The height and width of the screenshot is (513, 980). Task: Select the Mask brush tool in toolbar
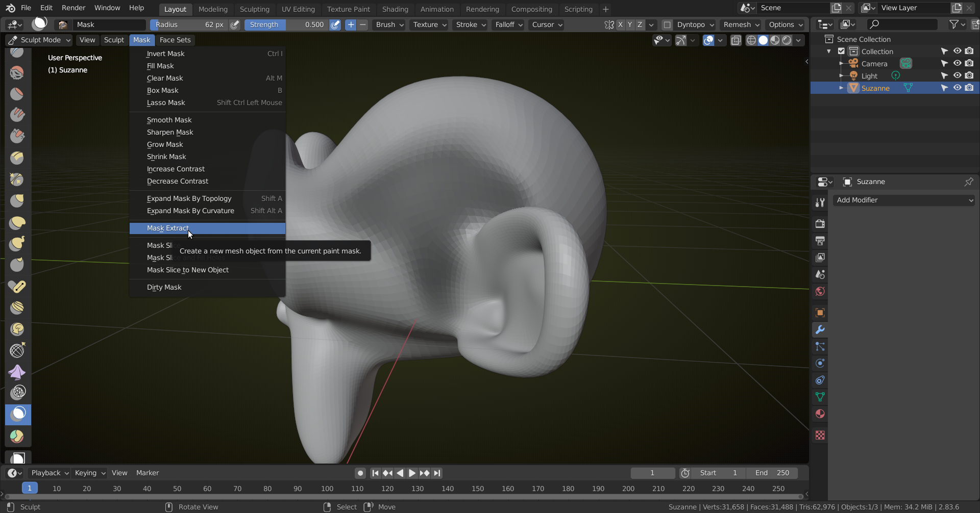click(x=18, y=414)
